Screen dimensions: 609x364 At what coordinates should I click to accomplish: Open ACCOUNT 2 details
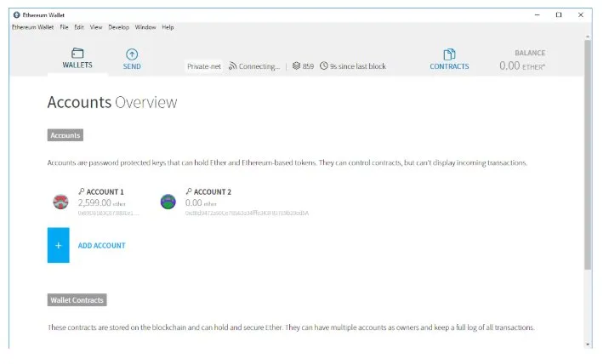(x=213, y=192)
